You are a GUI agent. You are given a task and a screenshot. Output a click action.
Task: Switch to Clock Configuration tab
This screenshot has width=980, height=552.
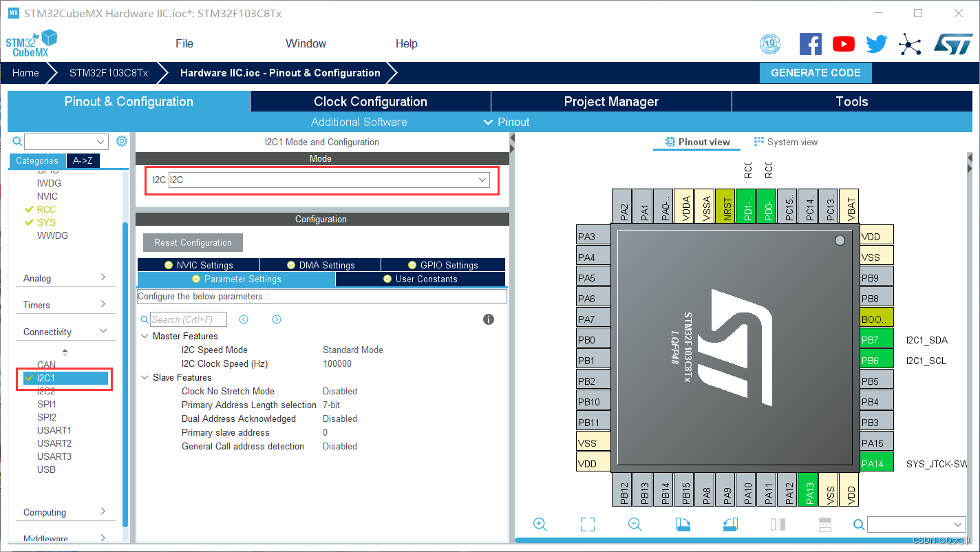pos(370,101)
